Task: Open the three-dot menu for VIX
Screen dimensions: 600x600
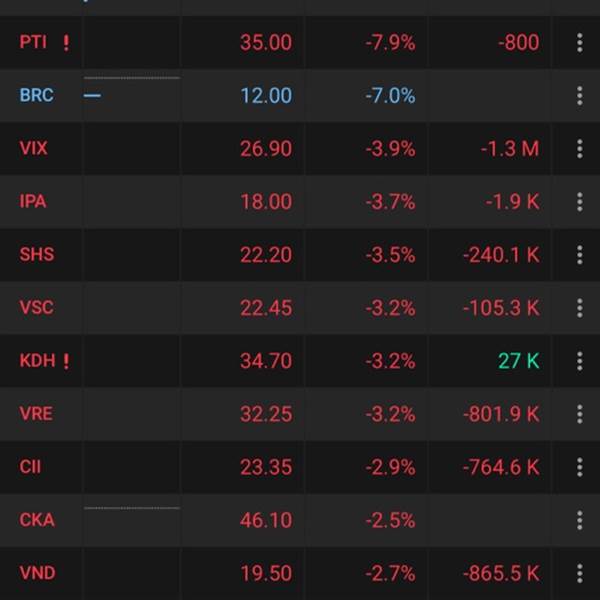Action: coord(579,148)
